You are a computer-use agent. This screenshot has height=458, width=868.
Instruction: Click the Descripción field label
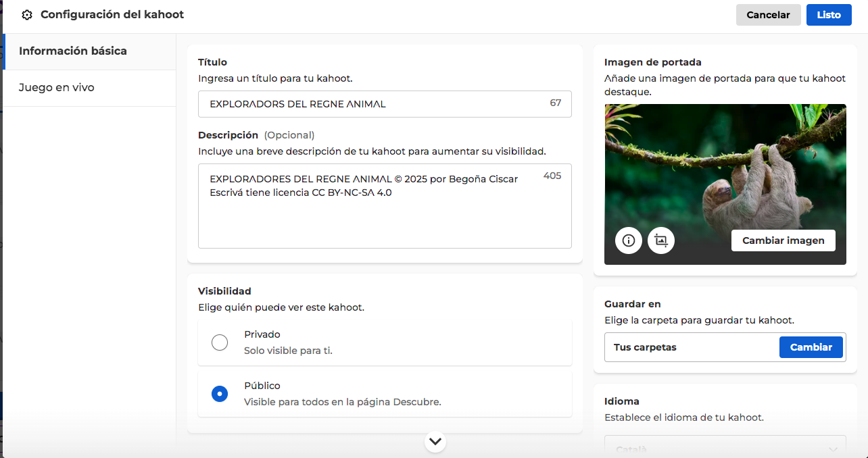pyautogui.click(x=228, y=135)
